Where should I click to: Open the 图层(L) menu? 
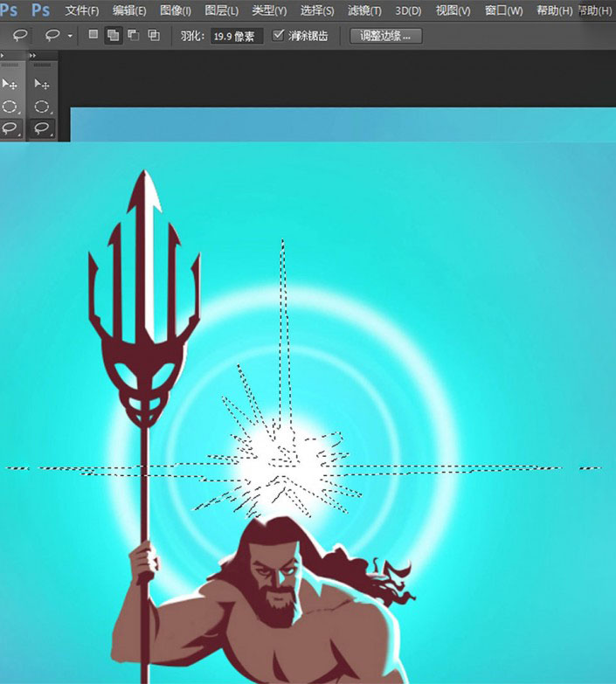click(x=222, y=10)
